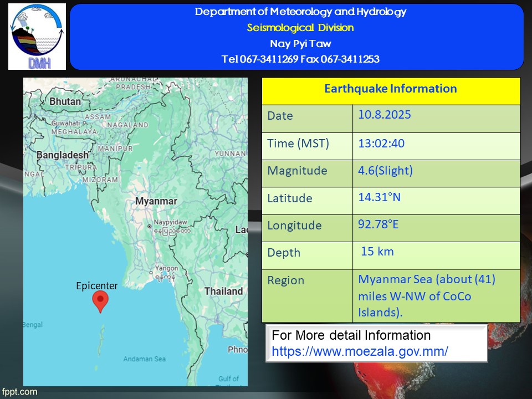Image resolution: width=532 pixels, height=399 pixels.
Task: Click the Thailand label on the map
Action: pos(223,291)
